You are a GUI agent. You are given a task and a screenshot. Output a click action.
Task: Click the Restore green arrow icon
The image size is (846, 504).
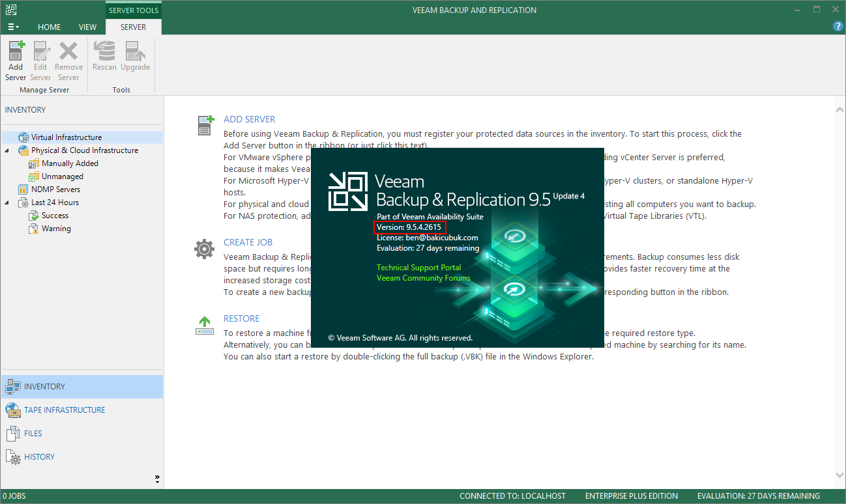point(205,325)
